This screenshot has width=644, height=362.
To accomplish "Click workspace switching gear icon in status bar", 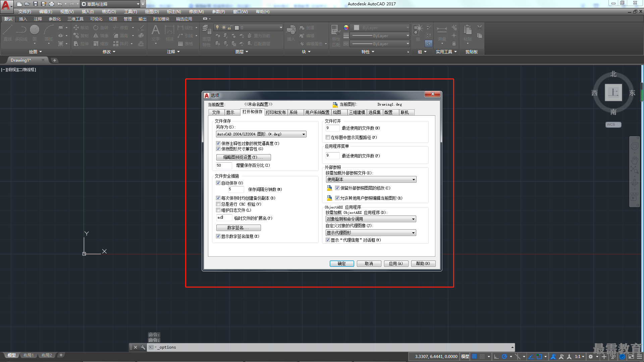I will point(591,357).
